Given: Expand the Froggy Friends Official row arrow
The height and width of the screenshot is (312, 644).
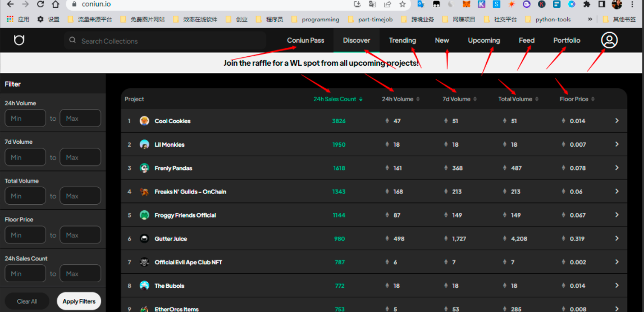Looking at the screenshot, I should [616, 215].
